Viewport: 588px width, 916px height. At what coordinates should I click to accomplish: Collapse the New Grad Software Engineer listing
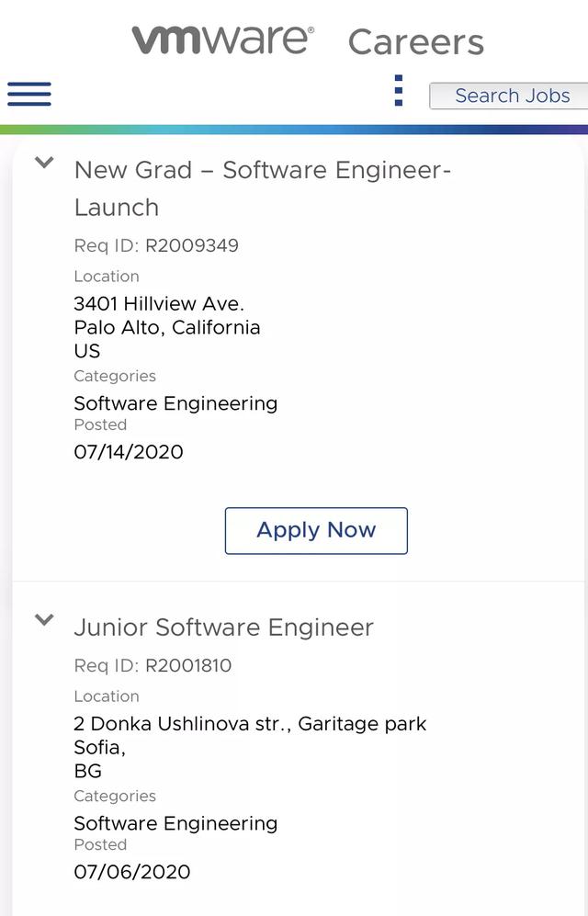[44, 163]
